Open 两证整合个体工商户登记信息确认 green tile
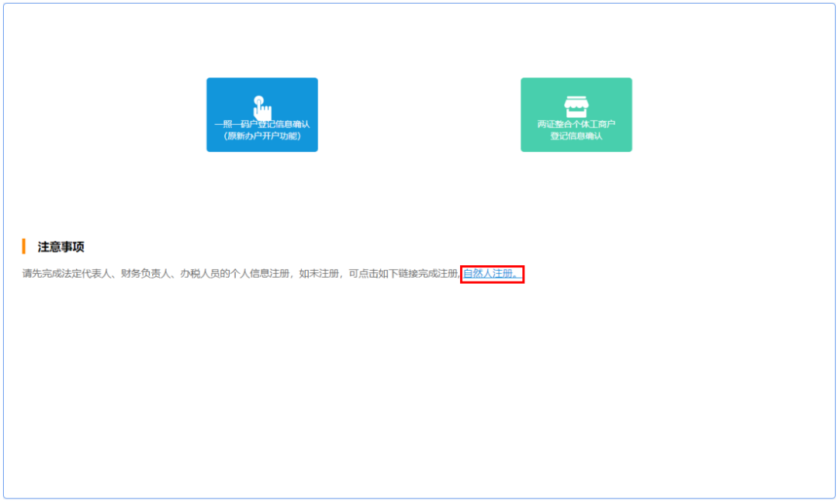This screenshot has width=838, height=504. point(576,115)
